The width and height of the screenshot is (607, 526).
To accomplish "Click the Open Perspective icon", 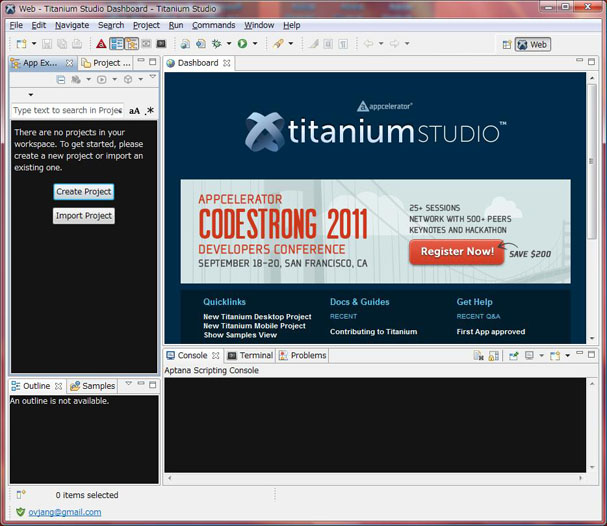I will click(507, 45).
